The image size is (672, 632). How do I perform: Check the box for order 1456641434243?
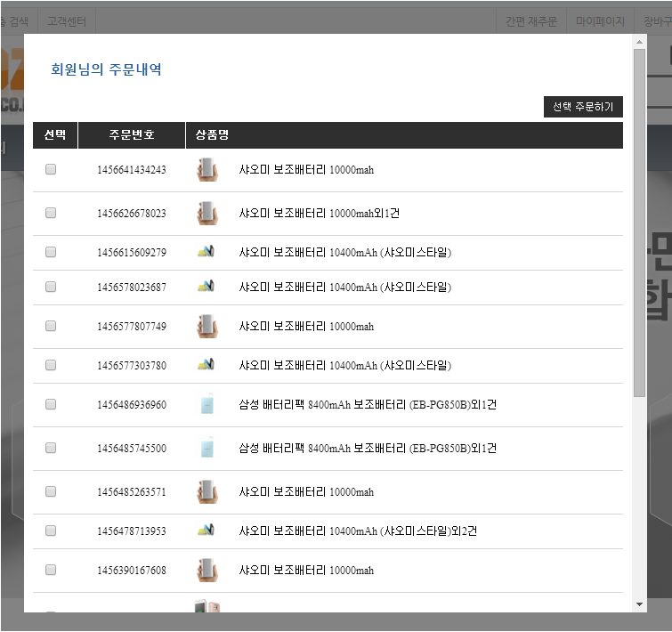pos(51,170)
